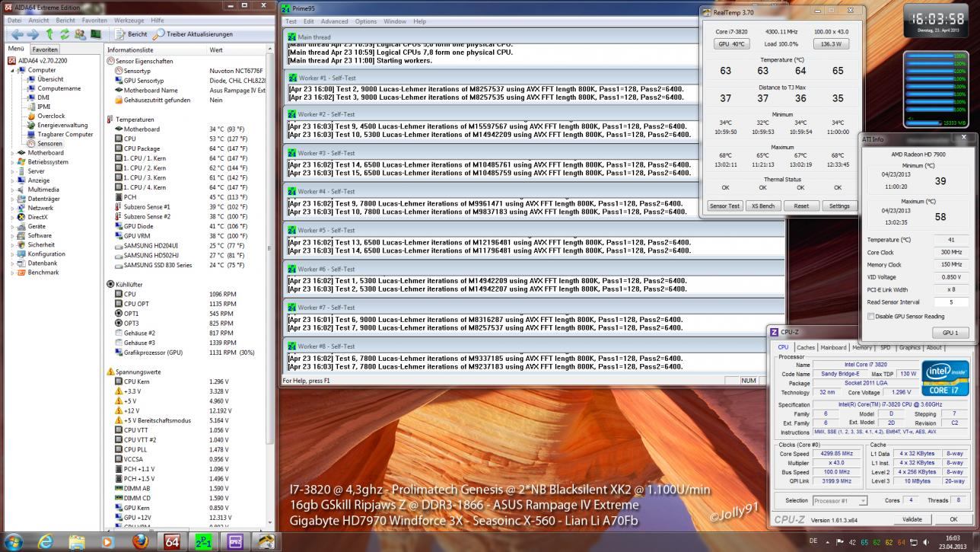
Task: Click the Worker #5 - Self-Test title bar
Action: [x=536, y=230]
